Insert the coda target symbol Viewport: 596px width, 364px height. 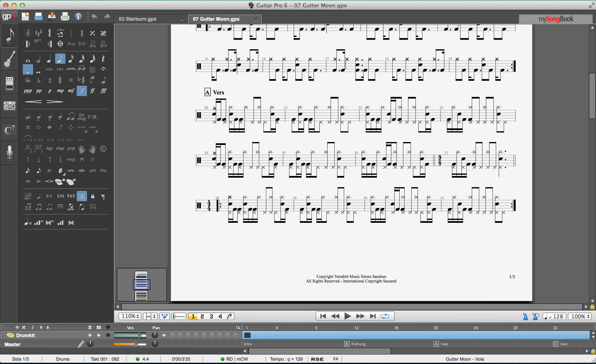60,44
